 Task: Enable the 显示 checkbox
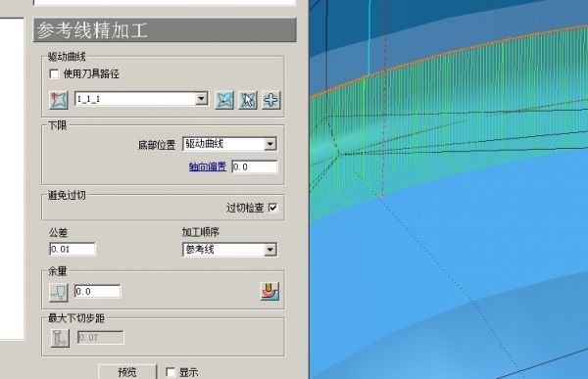click(171, 372)
